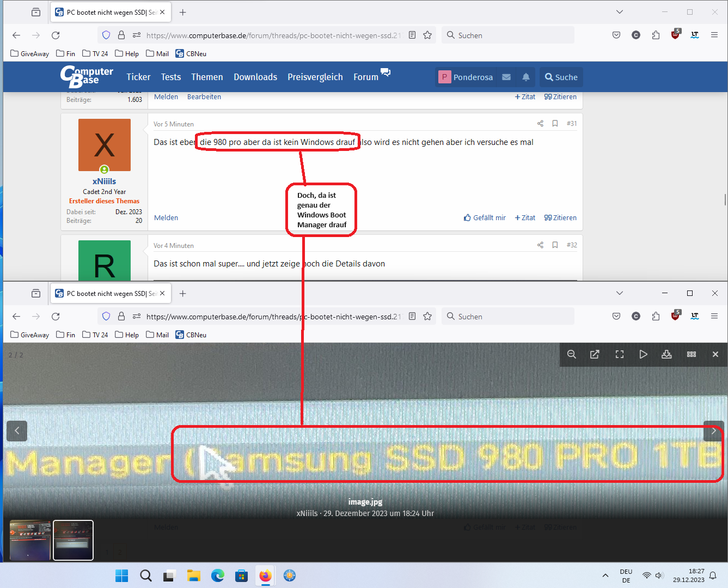Click share icon on post #31
728x588 pixels.
540,124
